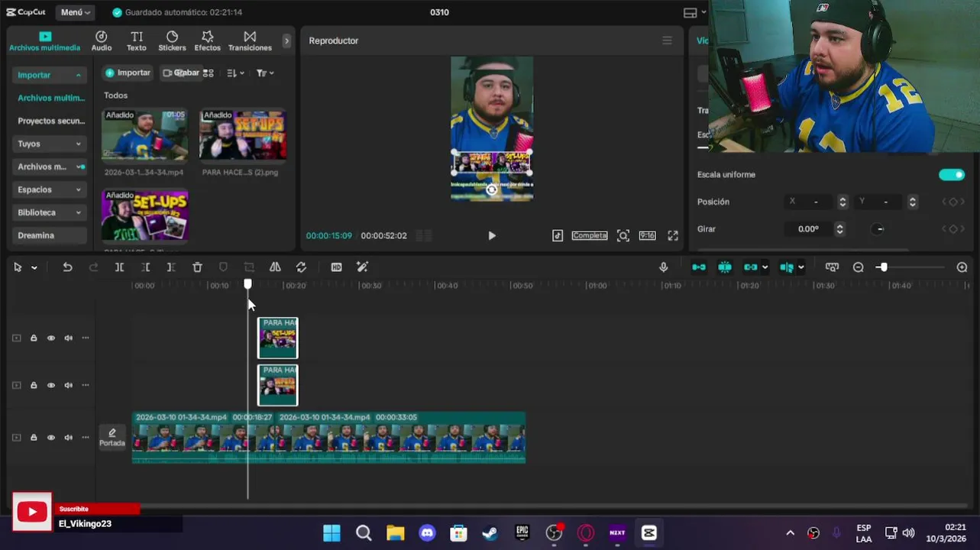The image size is (980, 550).
Task: Switch to Audio tab
Action: (102, 42)
